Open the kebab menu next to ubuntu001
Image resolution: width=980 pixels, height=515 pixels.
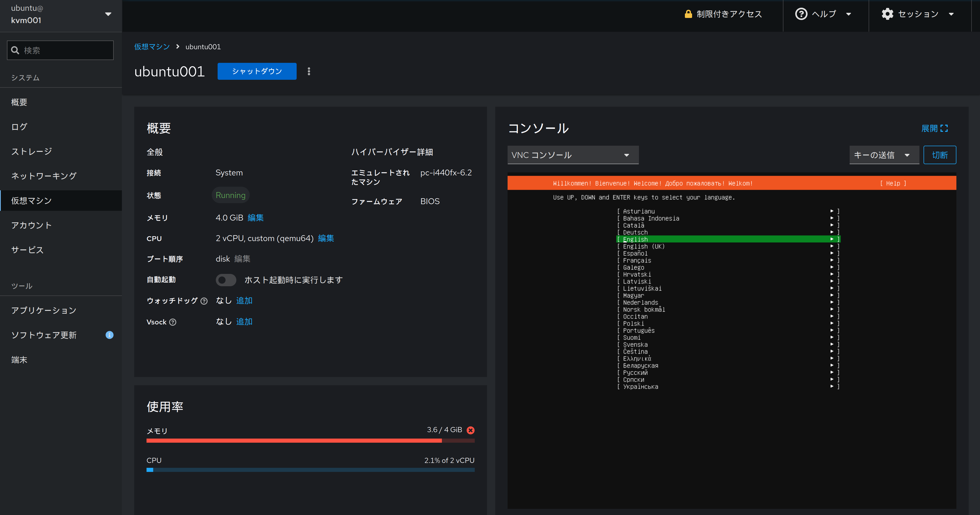309,72
